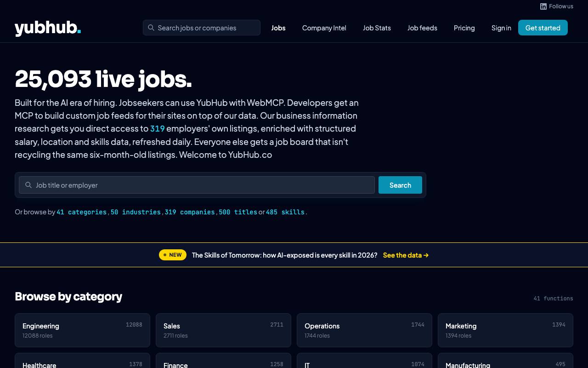Screen dimensions: 588x368
Task: Open the Manufacturing category card
Action: click(x=505, y=361)
